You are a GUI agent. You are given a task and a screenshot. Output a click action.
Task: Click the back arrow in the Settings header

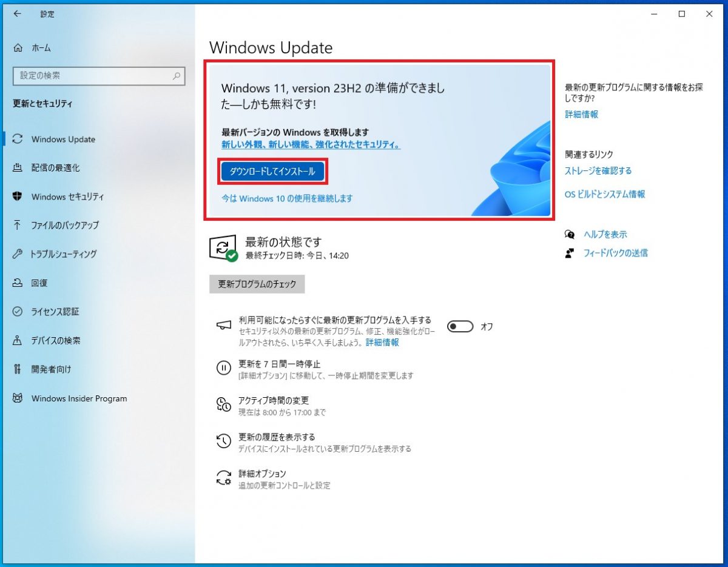coord(17,14)
